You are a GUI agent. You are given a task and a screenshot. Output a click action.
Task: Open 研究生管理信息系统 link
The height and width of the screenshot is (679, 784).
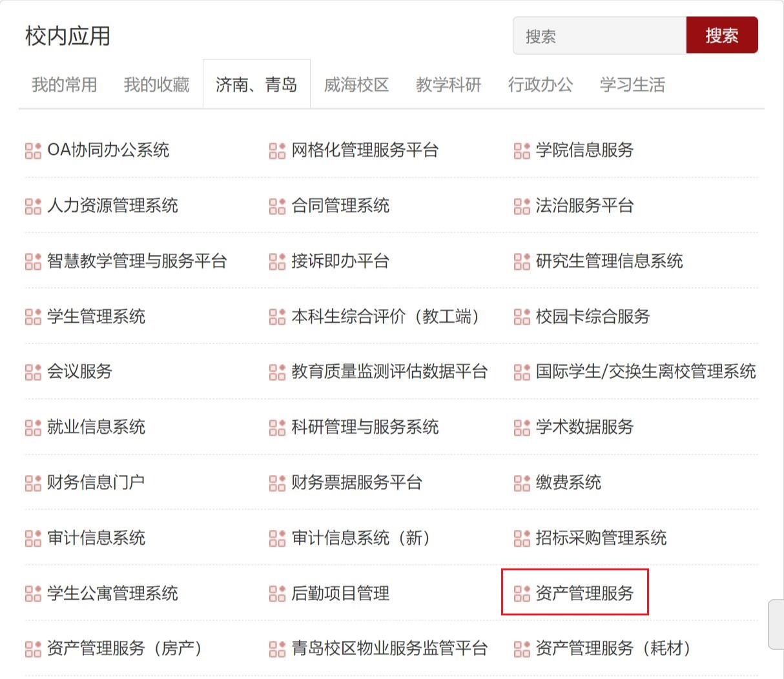[609, 261]
